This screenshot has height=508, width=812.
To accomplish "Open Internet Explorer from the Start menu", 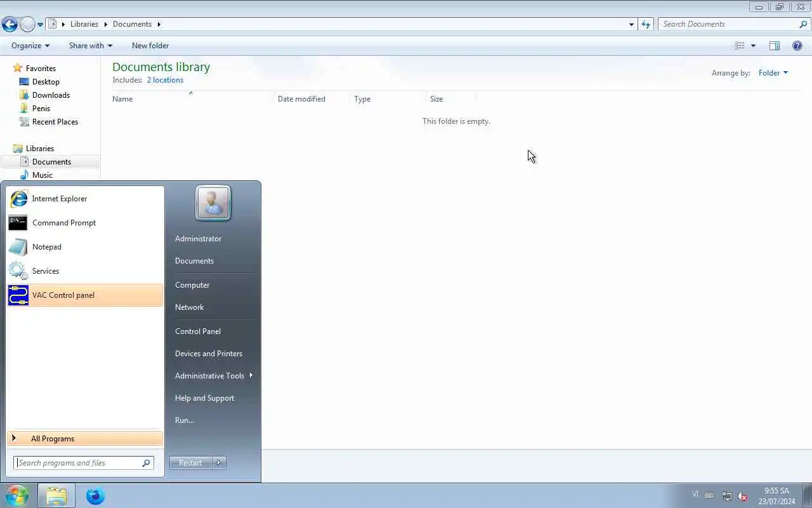I will (x=85, y=199).
